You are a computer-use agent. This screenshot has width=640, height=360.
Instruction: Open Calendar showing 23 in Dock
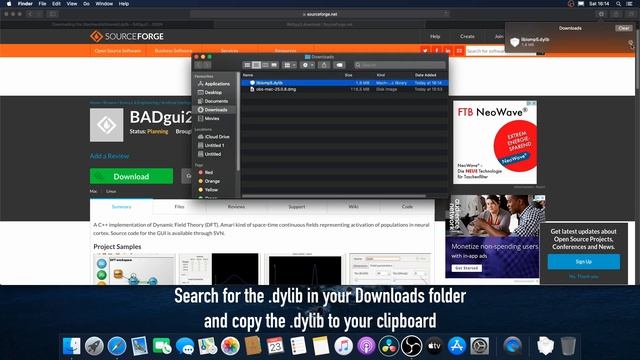pyautogui.click(x=276, y=346)
